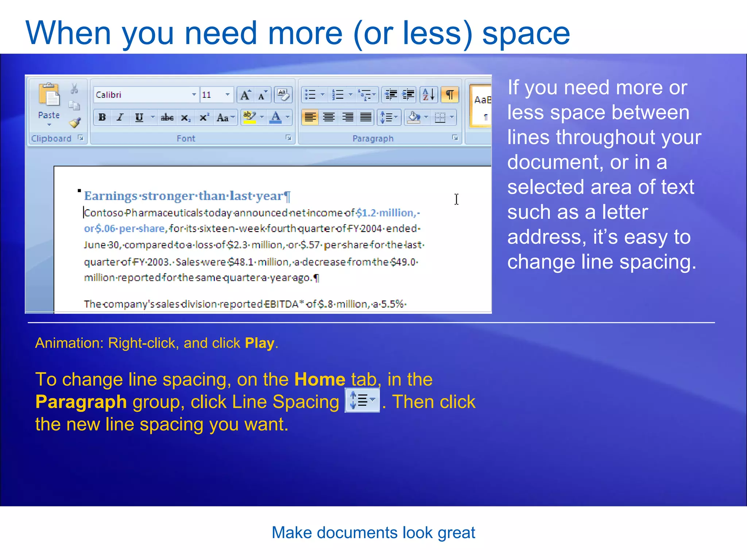
Task: Click the Clear Formatting icon
Action: point(283,95)
